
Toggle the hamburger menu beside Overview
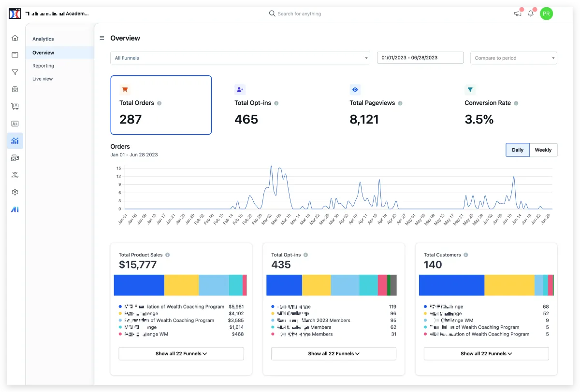tap(102, 38)
